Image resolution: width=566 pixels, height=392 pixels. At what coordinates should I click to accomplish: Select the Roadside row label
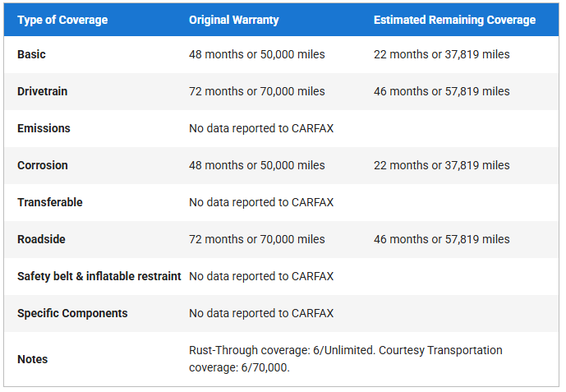(x=41, y=239)
